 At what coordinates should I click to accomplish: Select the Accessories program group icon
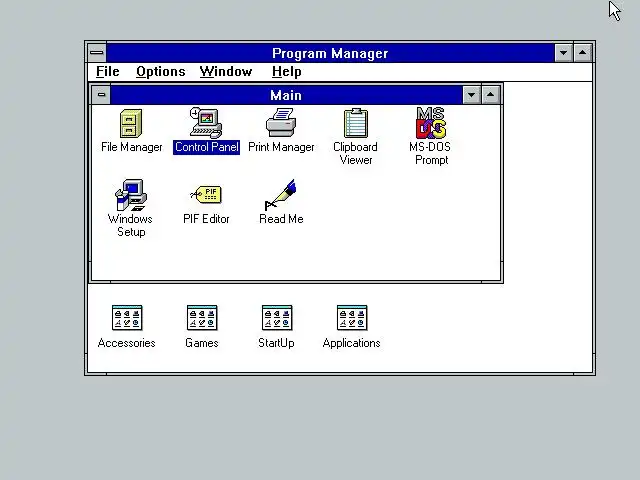point(127,318)
